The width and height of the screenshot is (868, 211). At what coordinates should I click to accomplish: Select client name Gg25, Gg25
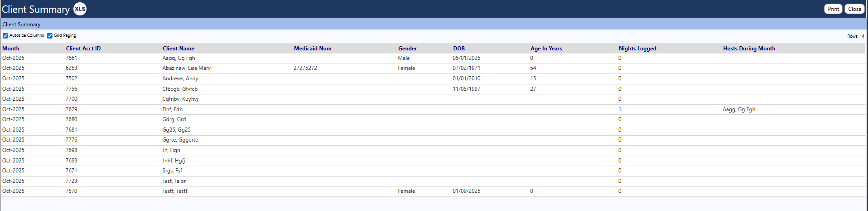tap(176, 130)
